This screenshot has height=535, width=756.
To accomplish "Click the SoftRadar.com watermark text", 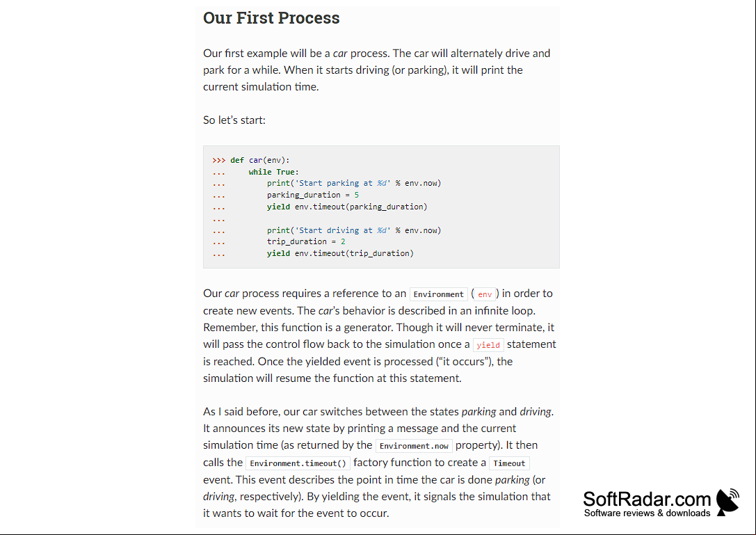I will (647, 499).
